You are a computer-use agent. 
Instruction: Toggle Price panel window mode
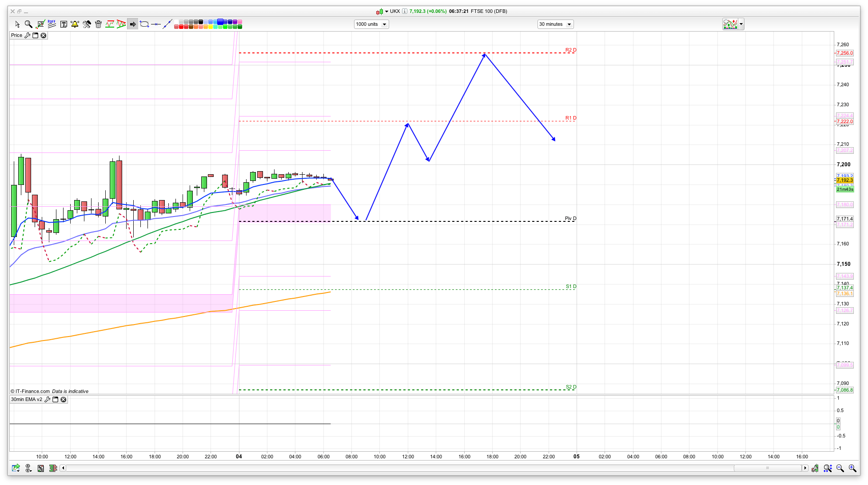(36, 36)
